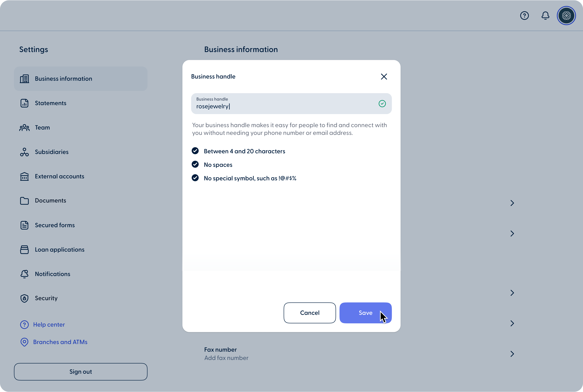Click the Subsidiaries network icon
The width and height of the screenshot is (583, 392).
point(24,152)
